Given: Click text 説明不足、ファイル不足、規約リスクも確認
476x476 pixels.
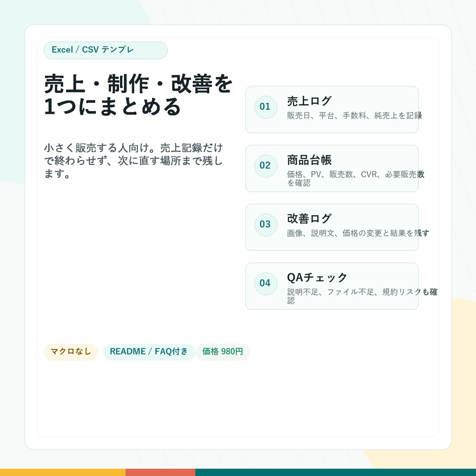Looking at the screenshot, I should [362, 296].
